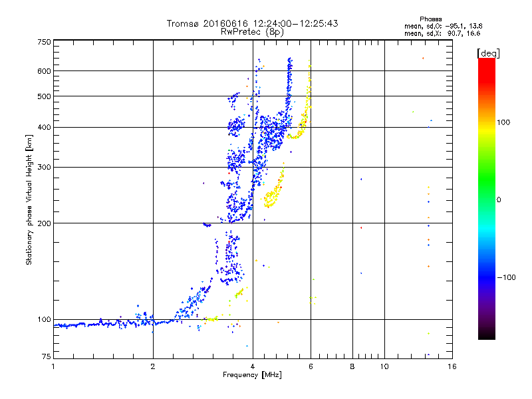This screenshot has width=532, height=399.
Task: Click the x-axis label '16'
Action: (452, 366)
